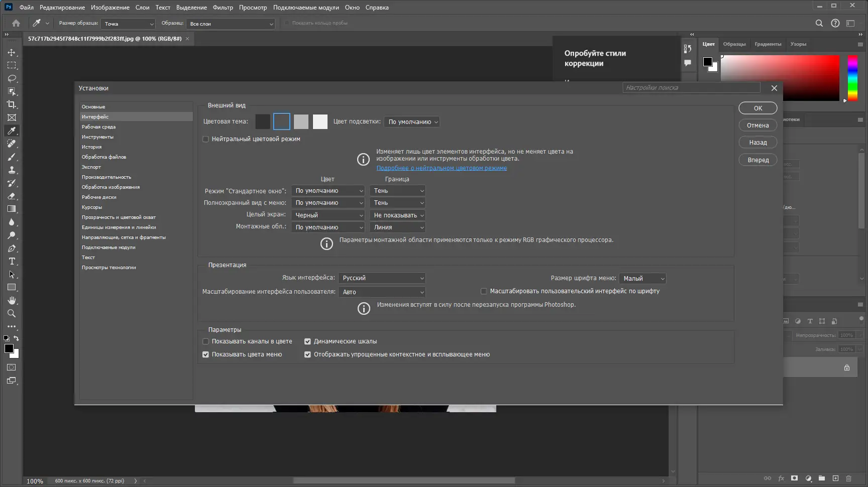Viewport: 868px width, 487px height.
Task: Open the Размер образца dropdown in options bar
Action: [x=128, y=24]
